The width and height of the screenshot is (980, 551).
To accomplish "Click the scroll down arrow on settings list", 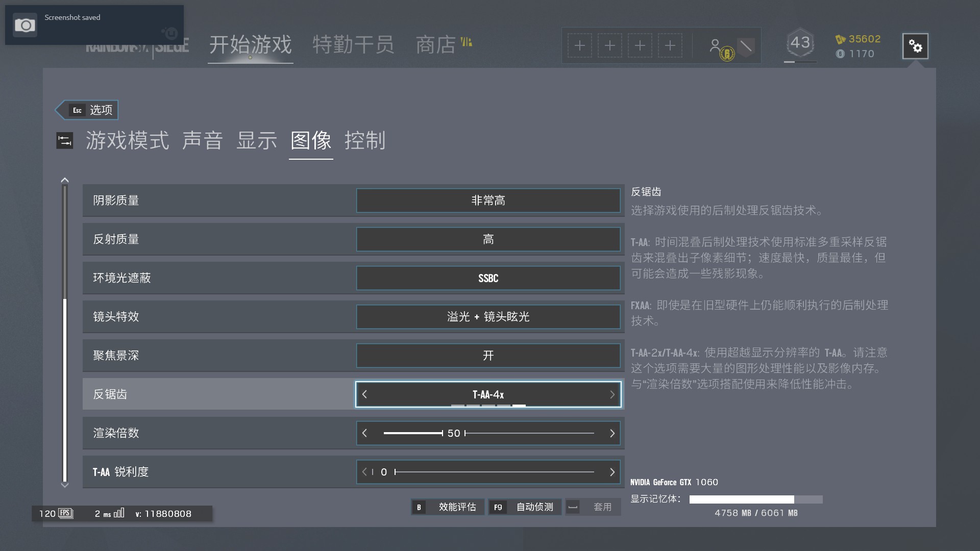I will [x=65, y=485].
